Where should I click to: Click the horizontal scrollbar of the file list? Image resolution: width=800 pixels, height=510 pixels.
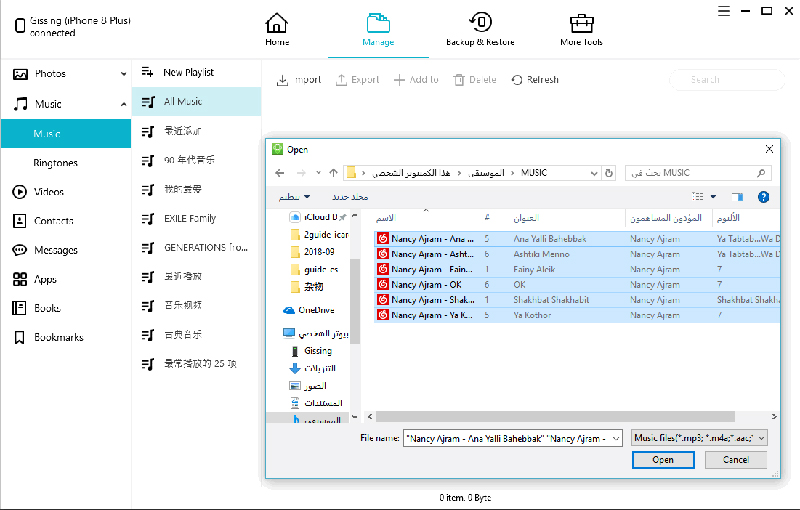point(555,417)
